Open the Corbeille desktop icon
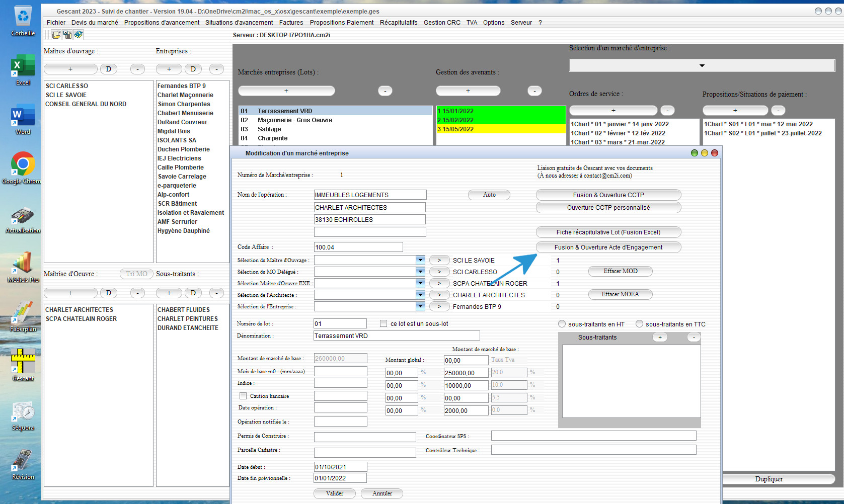Viewport: 844px width, 504px height. point(23,21)
